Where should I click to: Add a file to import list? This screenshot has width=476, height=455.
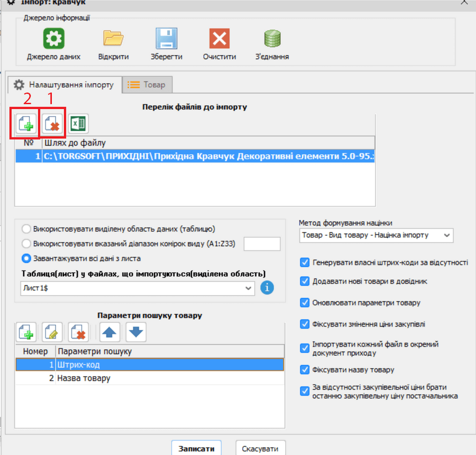point(25,124)
